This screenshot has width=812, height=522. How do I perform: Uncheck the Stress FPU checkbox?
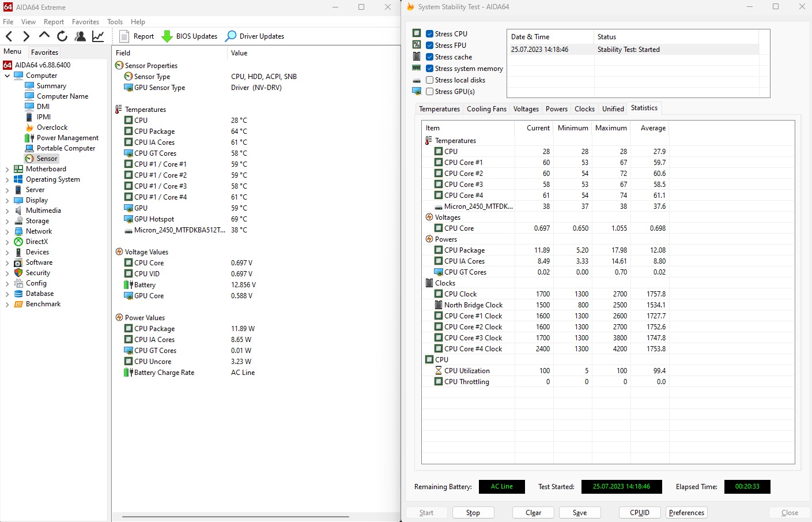point(429,46)
